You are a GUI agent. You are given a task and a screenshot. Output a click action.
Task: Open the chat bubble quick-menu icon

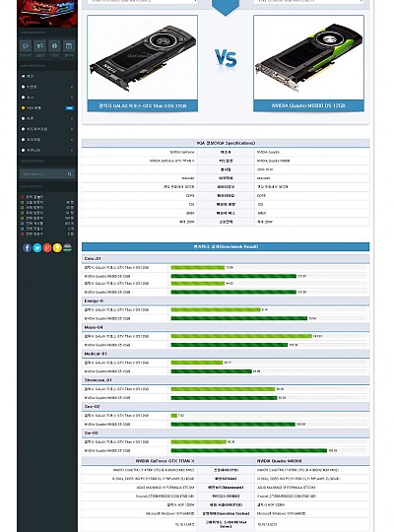pyautogui.click(x=26, y=45)
